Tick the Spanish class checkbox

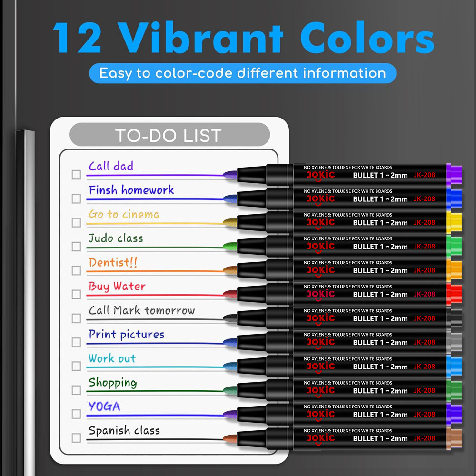(x=76, y=438)
